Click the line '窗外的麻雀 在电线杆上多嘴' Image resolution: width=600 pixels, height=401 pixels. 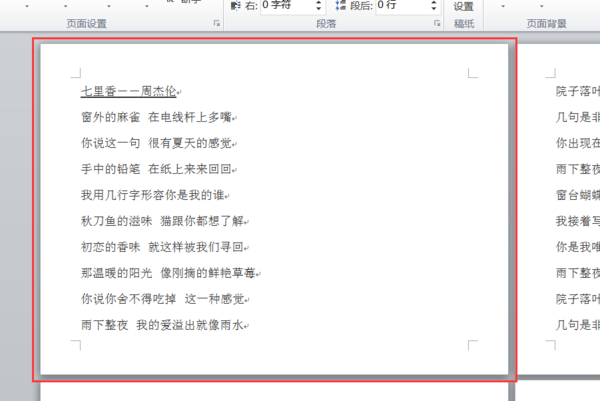(157, 117)
